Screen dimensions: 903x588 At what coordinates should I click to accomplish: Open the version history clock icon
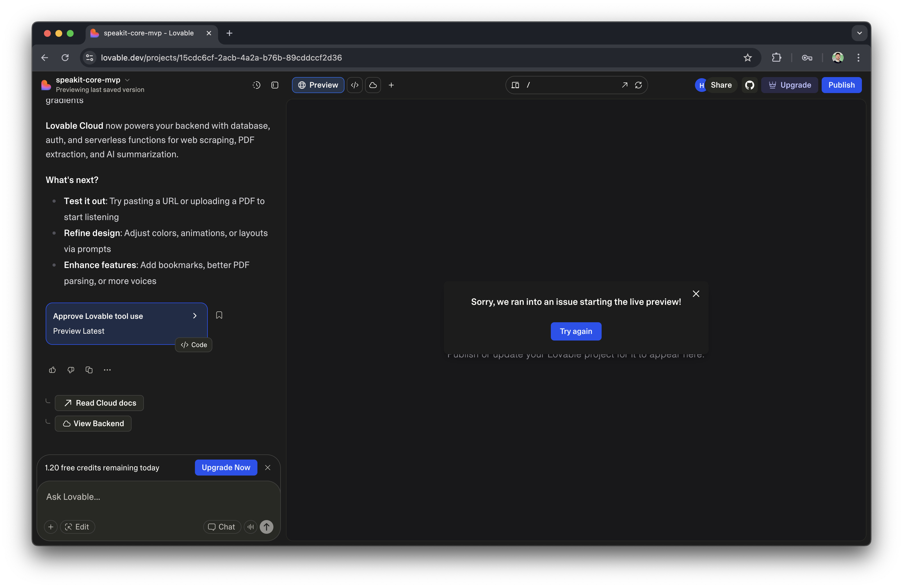point(257,85)
